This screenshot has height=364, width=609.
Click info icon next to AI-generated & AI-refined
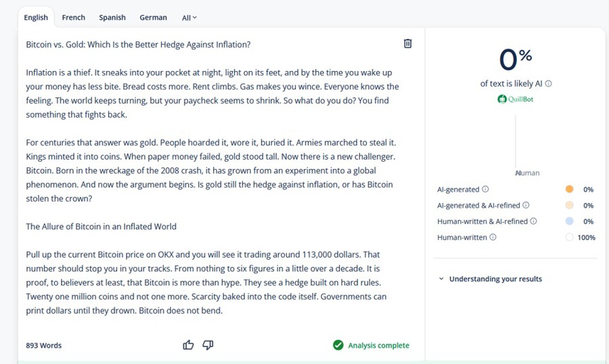526,205
